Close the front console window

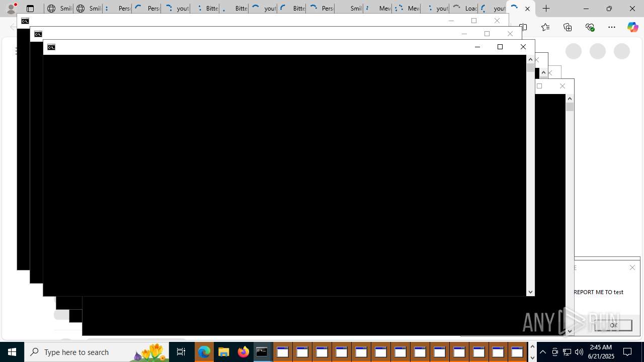523,47
